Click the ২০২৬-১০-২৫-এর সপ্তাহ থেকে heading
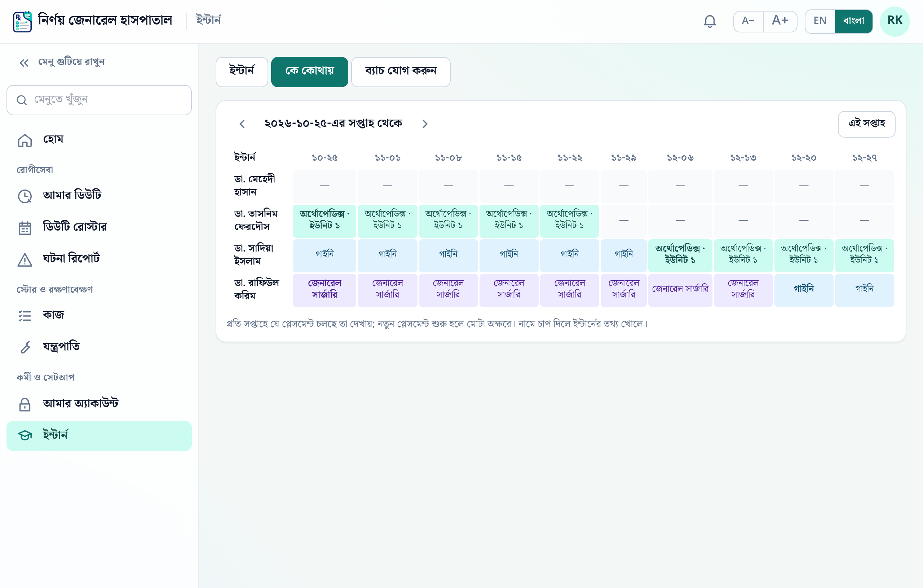923x588 pixels. tap(333, 123)
